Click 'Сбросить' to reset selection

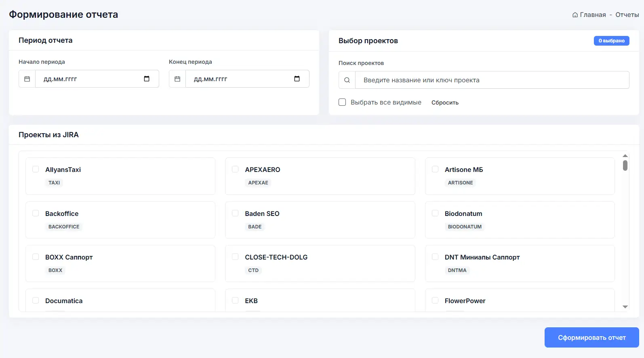tap(445, 103)
